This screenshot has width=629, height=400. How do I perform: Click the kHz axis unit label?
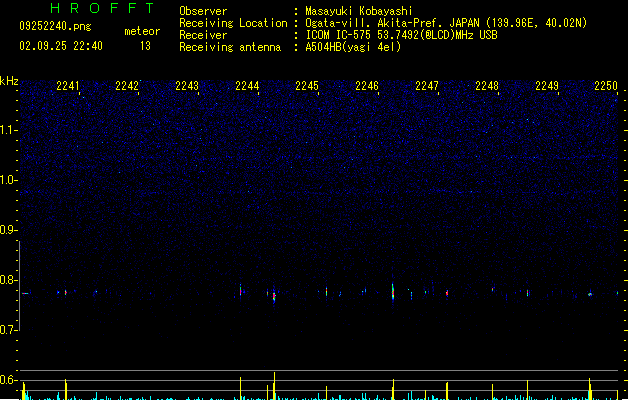tap(9, 81)
